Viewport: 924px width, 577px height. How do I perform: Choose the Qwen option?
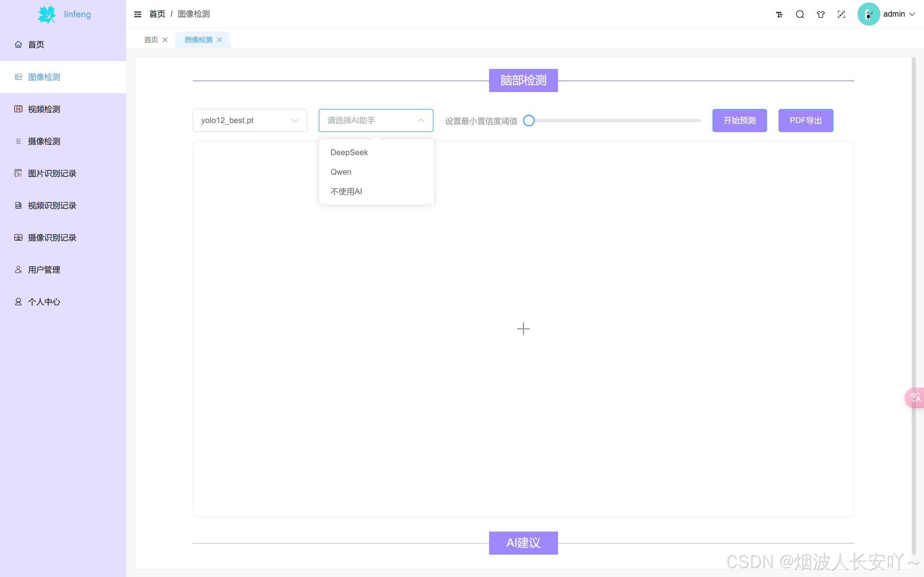pyautogui.click(x=341, y=172)
